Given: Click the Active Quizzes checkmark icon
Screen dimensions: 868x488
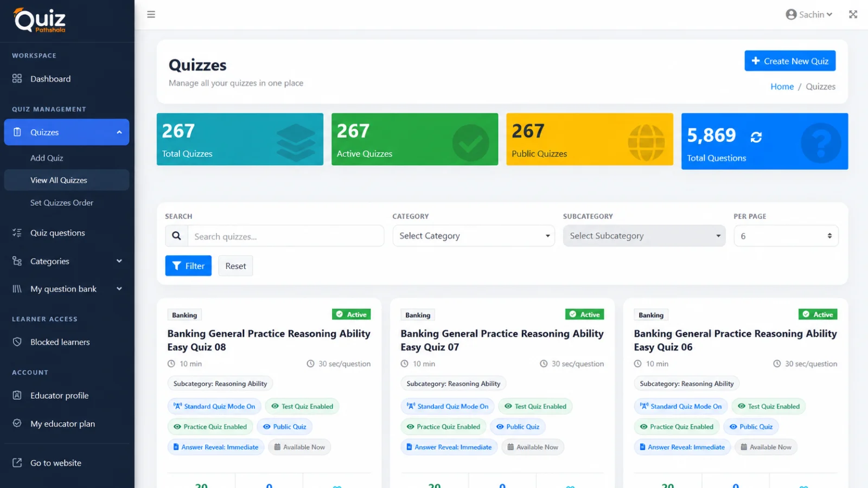Looking at the screenshot, I should [x=470, y=143].
